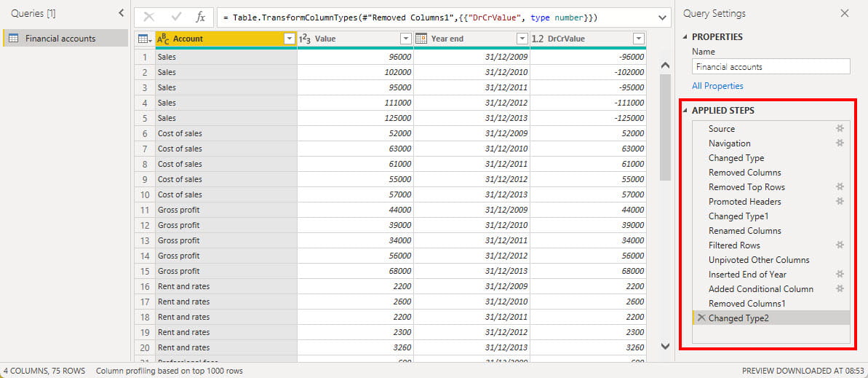This screenshot has height=378, width=868.
Task: Click the 123 type icon on Value column
Action: click(x=306, y=39)
